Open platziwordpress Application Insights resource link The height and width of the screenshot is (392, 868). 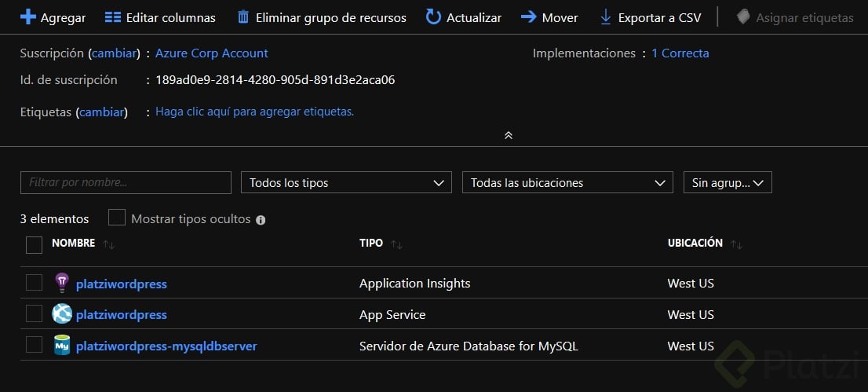coord(121,284)
